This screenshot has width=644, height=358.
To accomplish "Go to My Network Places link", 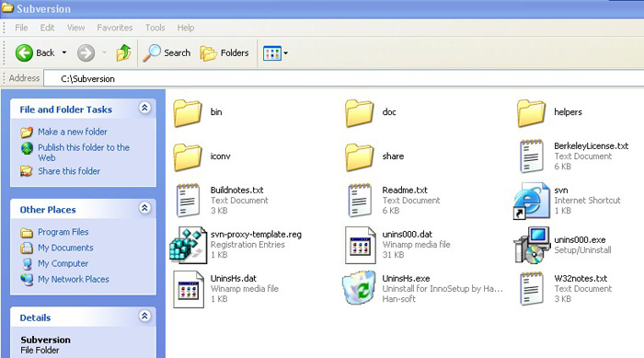I will pyautogui.click(x=74, y=279).
